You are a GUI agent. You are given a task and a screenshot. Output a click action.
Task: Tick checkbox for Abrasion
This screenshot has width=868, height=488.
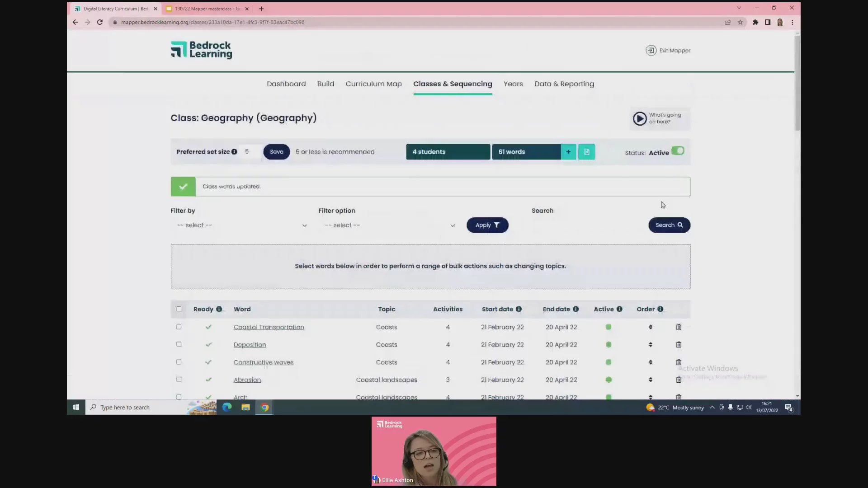coord(179,380)
